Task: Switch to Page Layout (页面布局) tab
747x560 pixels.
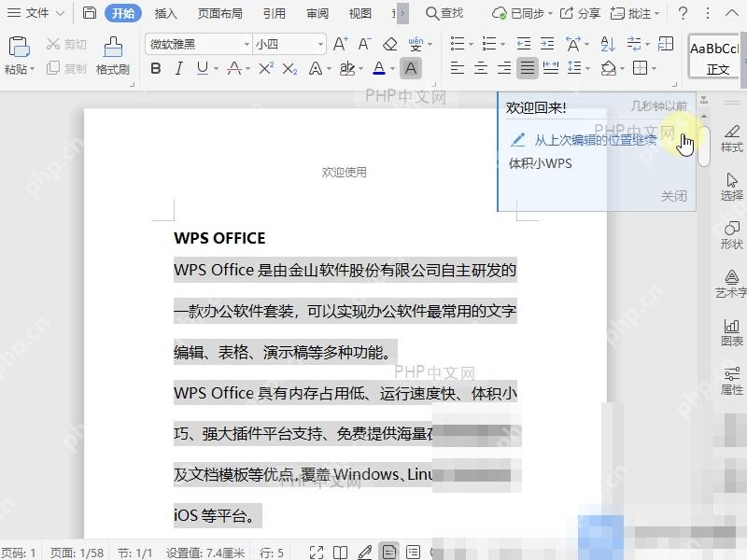Action: click(220, 13)
